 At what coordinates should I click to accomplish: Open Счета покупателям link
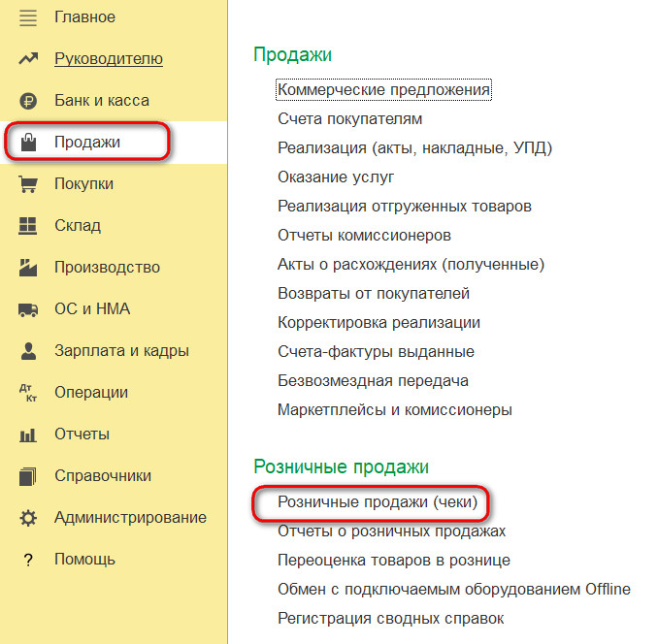[350, 119]
